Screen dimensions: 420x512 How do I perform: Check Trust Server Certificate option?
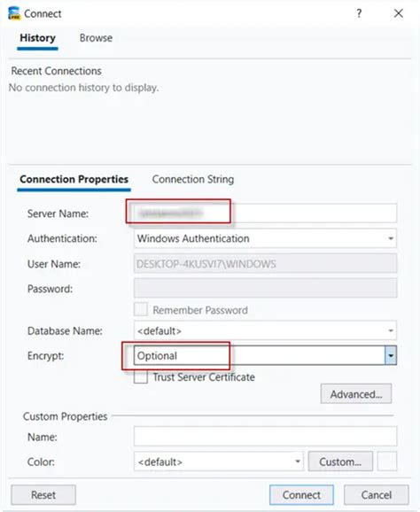[x=141, y=376]
